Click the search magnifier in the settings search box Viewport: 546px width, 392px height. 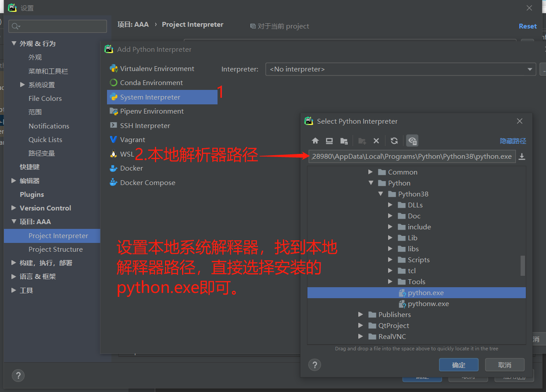(x=15, y=26)
